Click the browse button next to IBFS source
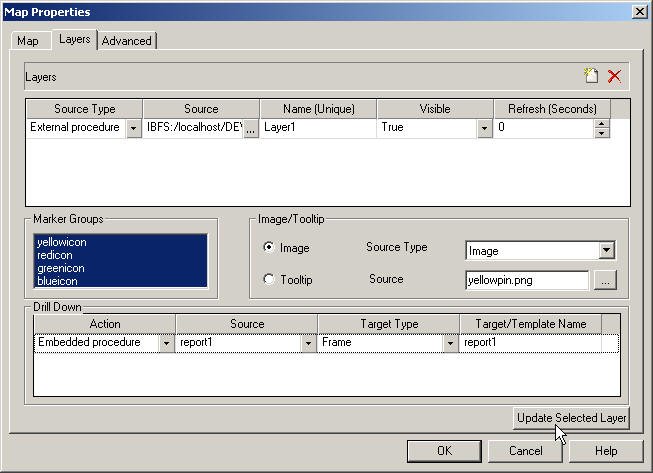Image resolution: width=653 pixels, height=473 pixels. [251, 128]
